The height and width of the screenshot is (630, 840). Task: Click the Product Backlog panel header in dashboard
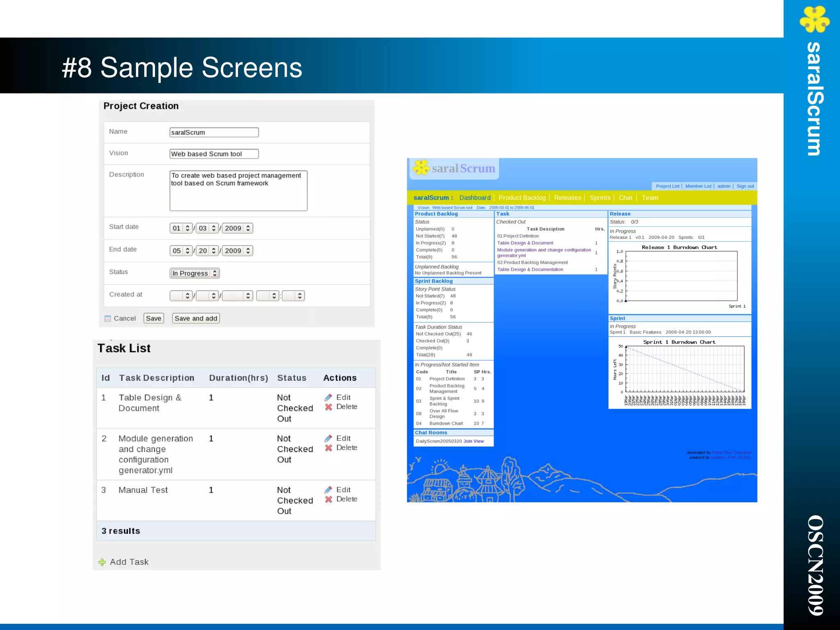coord(453,214)
